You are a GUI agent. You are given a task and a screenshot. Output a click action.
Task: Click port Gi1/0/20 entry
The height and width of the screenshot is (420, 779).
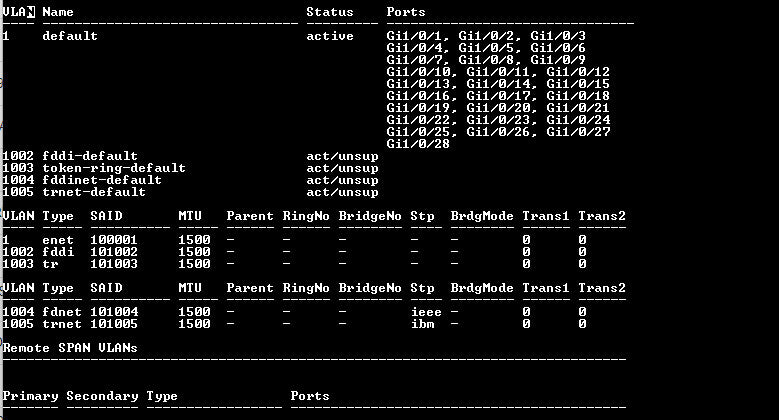point(500,108)
